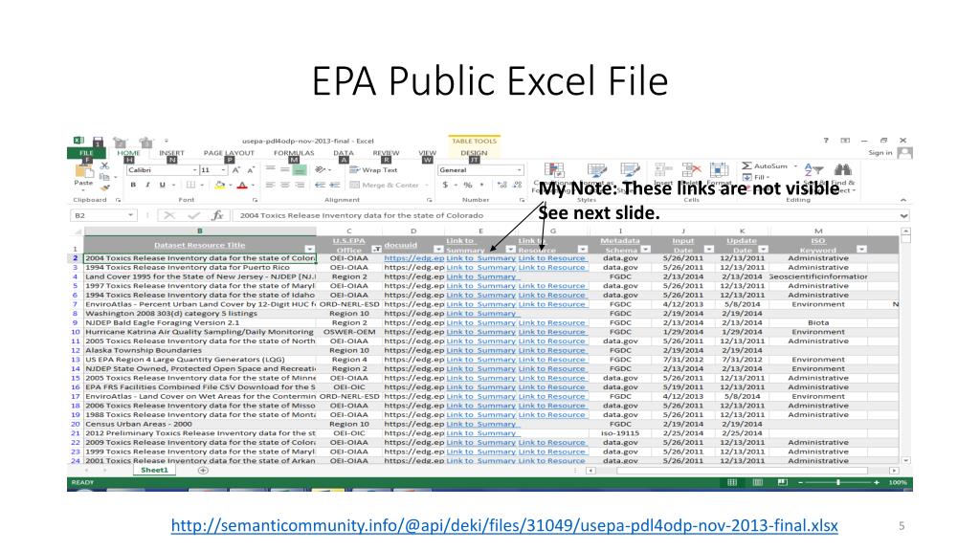Toggle Center horizontal alignment
The width and height of the screenshot is (980, 551).
285,185
